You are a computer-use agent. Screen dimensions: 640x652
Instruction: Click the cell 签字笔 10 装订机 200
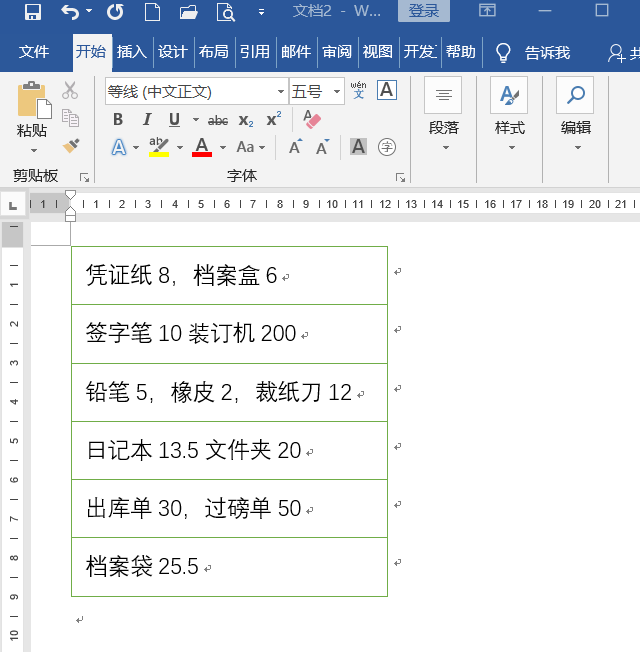point(229,334)
